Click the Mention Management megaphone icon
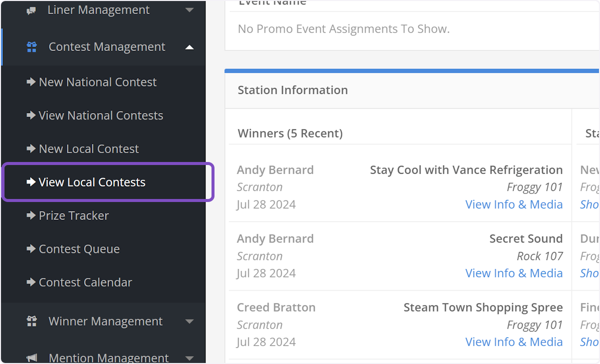The image size is (600, 364). (31, 357)
